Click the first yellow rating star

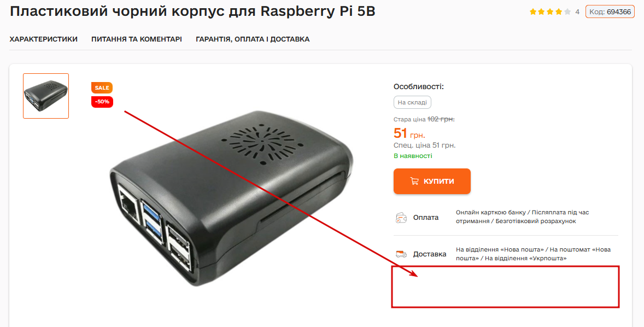pyautogui.click(x=533, y=12)
